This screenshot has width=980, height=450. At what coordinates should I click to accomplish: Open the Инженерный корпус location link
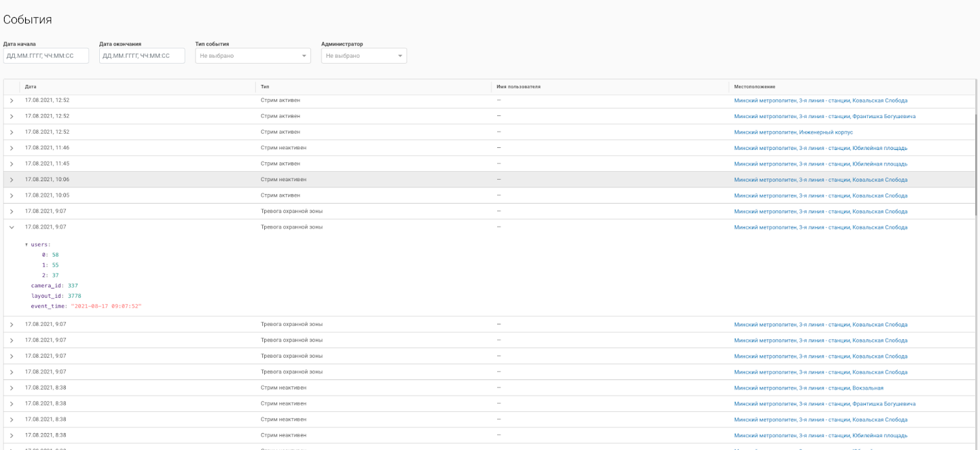coord(793,132)
